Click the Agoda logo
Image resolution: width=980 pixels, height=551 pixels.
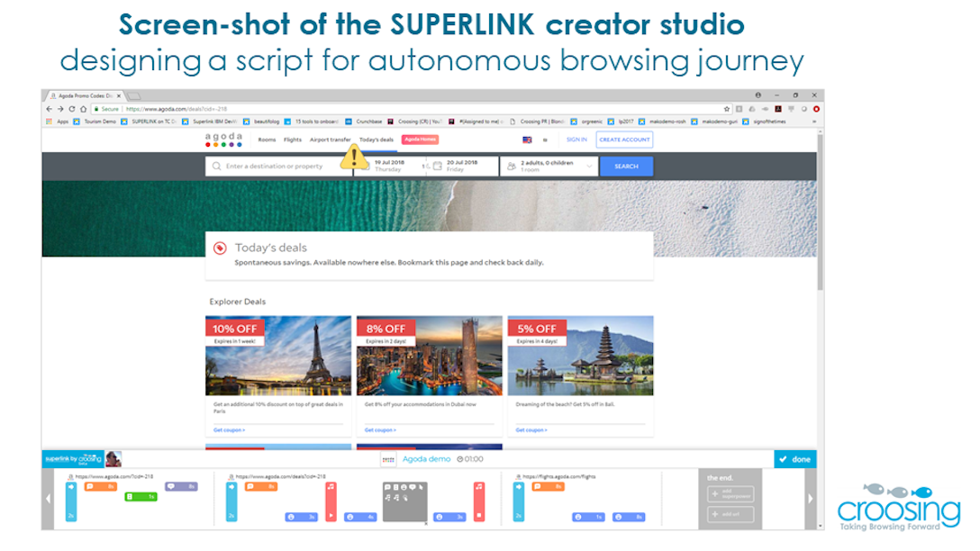pyautogui.click(x=223, y=140)
